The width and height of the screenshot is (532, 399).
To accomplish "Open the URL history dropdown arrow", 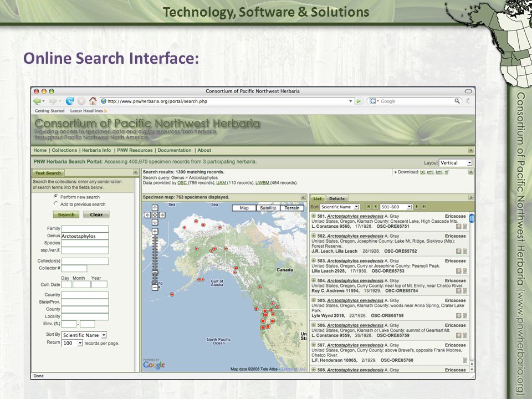I will click(350, 101).
